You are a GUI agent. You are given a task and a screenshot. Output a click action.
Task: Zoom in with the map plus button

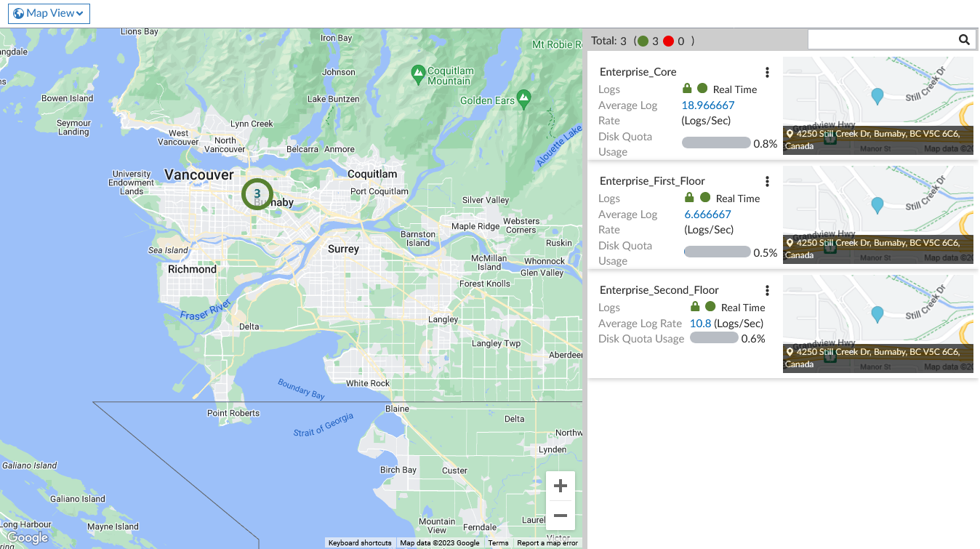561,486
